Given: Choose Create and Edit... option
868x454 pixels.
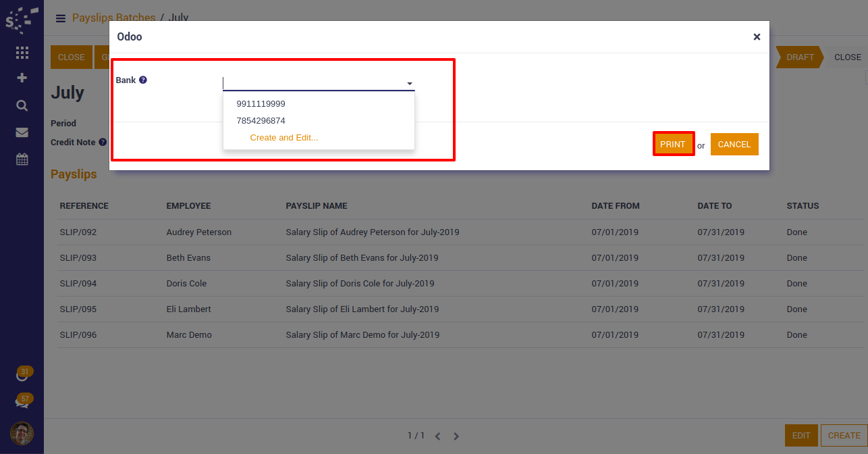Looking at the screenshot, I should [x=283, y=138].
